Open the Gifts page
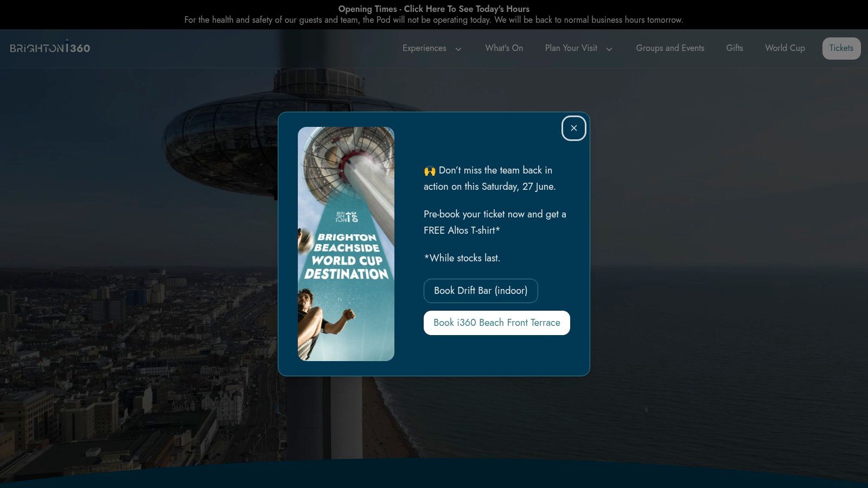This screenshot has width=868, height=488. pos(735,48)
